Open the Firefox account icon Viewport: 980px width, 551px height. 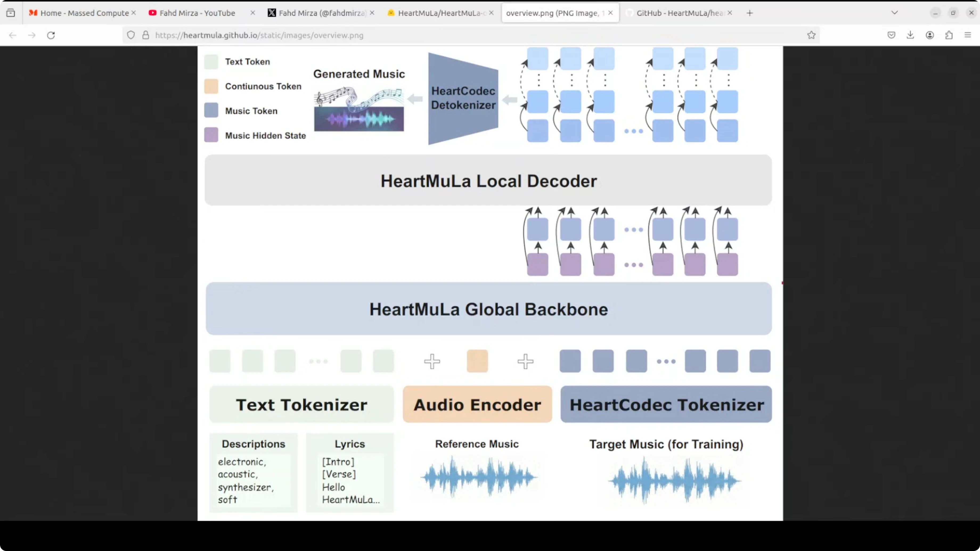(930, 35)
